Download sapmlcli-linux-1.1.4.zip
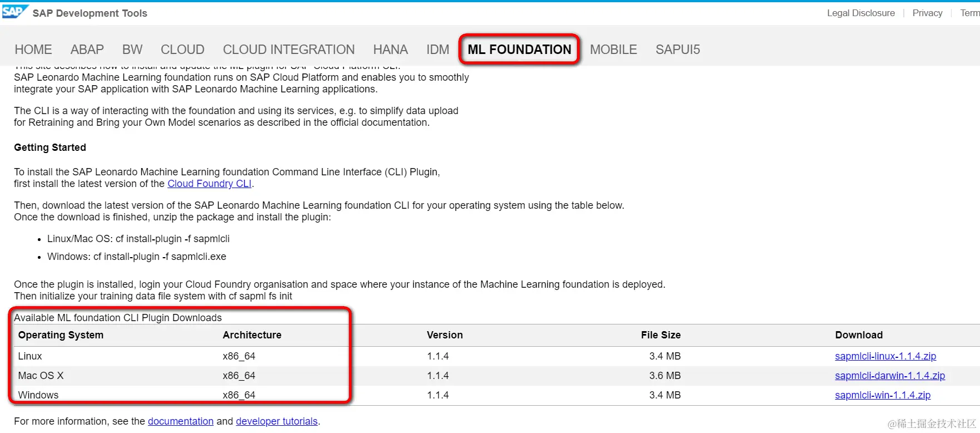This screenshot has width=980, height=433. 885,356
